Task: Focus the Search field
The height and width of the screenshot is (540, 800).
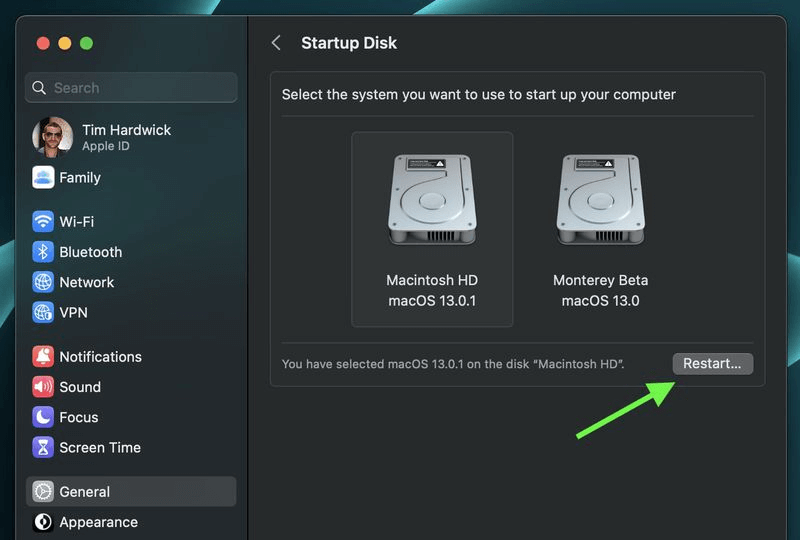Action: tap(131, 88)
